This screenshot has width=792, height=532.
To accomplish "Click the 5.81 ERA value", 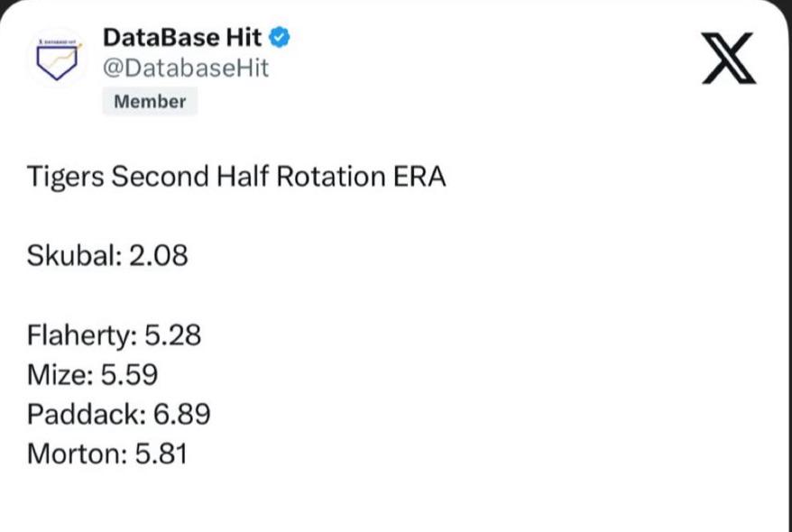I will (x=161, y=454).
